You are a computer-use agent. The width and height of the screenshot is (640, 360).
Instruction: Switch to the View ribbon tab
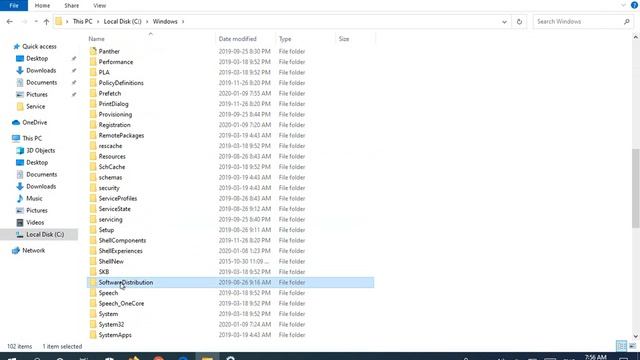pyautogui.click(x=100, y=6)
